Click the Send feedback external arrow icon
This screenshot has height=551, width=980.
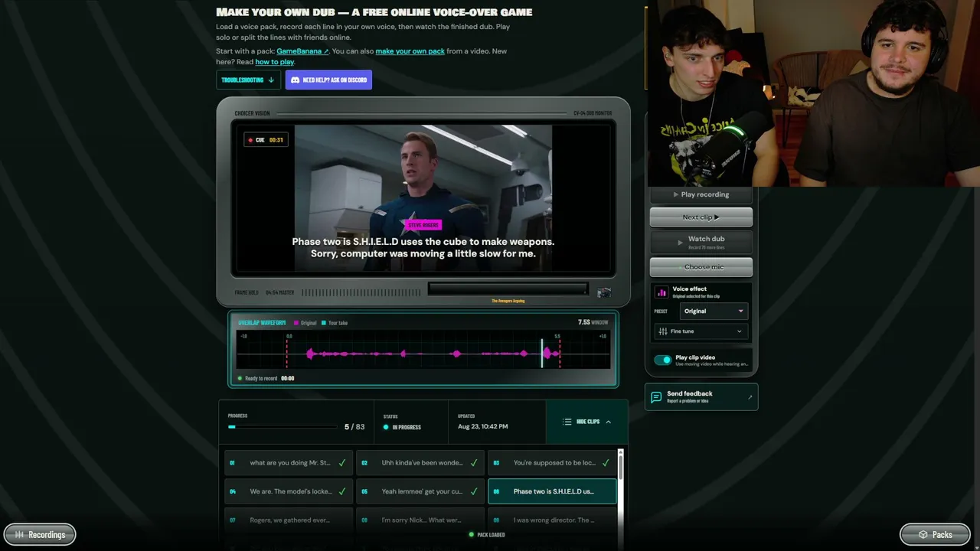(x=750, y=397)
